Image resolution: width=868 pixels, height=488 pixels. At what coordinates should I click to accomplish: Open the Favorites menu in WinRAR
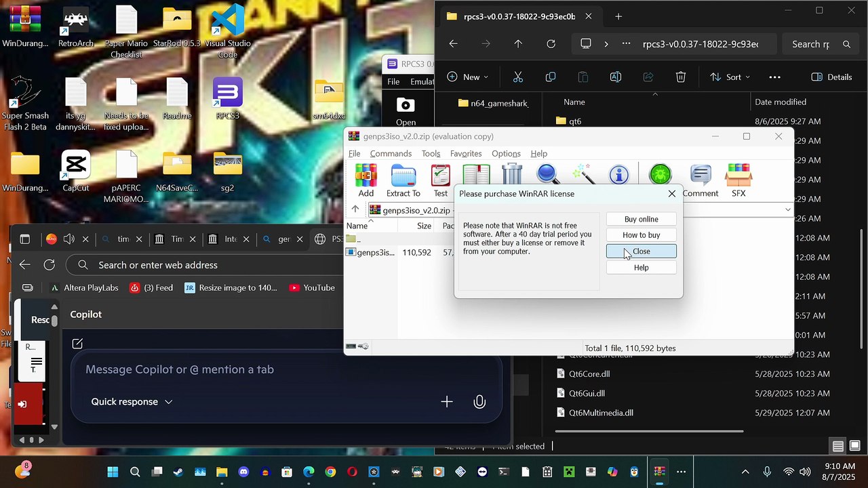click(x=466, y=154)
